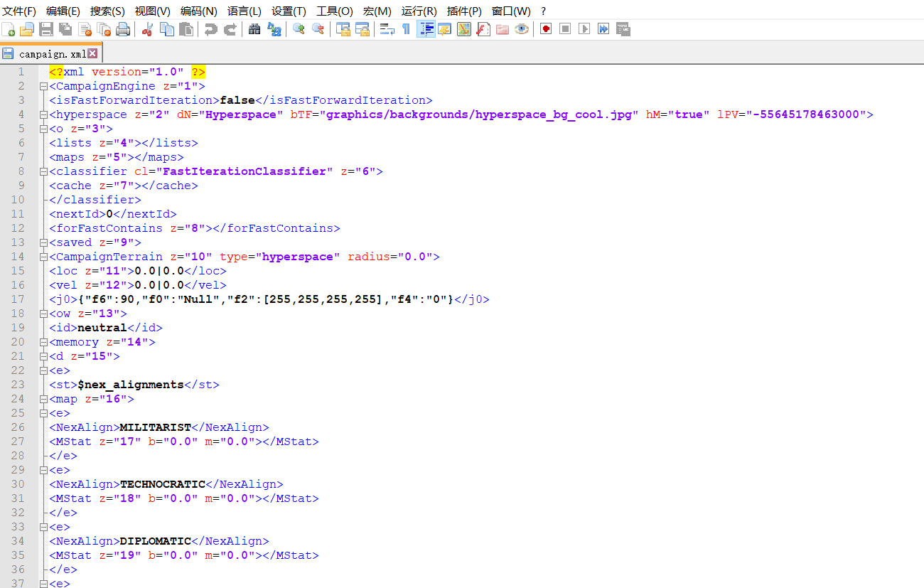Collapse the CampaignTerrain fold marker on line 14

43,257
